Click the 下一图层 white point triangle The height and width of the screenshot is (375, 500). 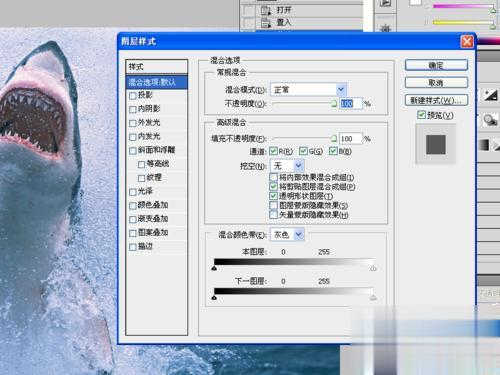(373, 298)
